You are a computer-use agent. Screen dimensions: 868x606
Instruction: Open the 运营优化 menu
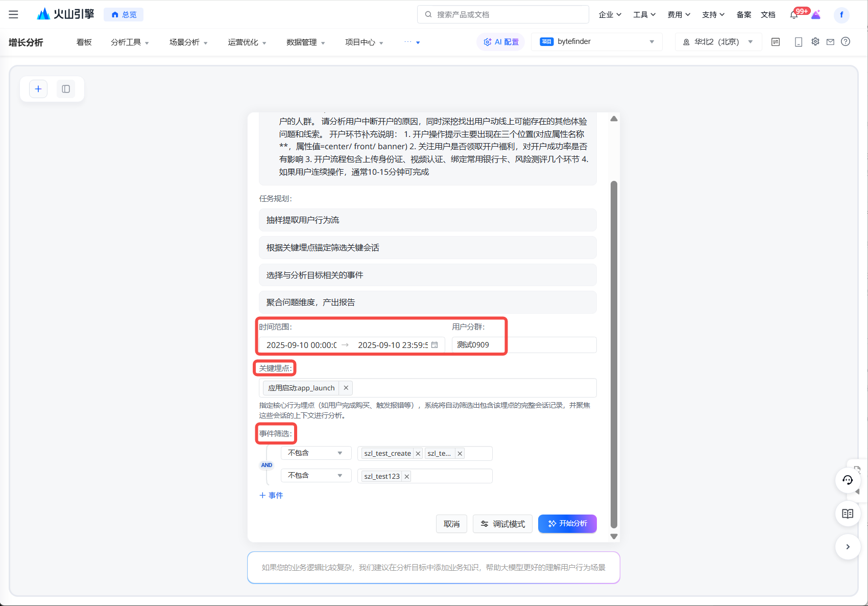tap(247, 42)
